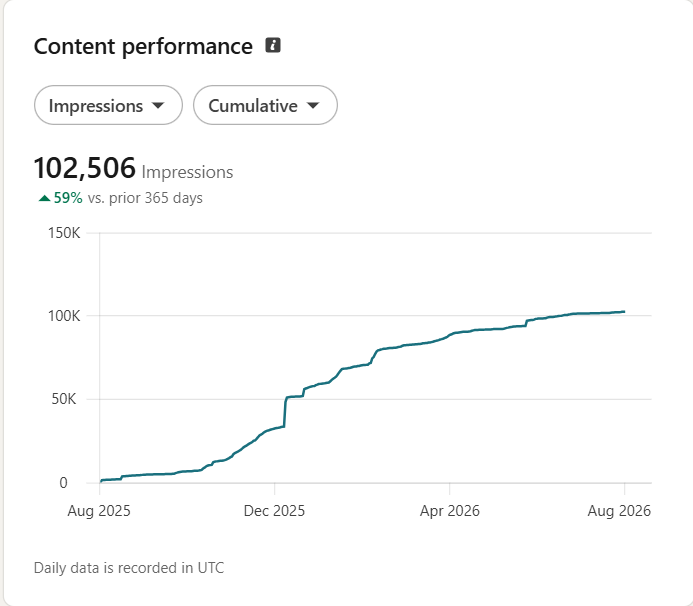Click the Apr 2026 axis label
The height and width of the screenshot is (606, 693).
coord(449,511)
